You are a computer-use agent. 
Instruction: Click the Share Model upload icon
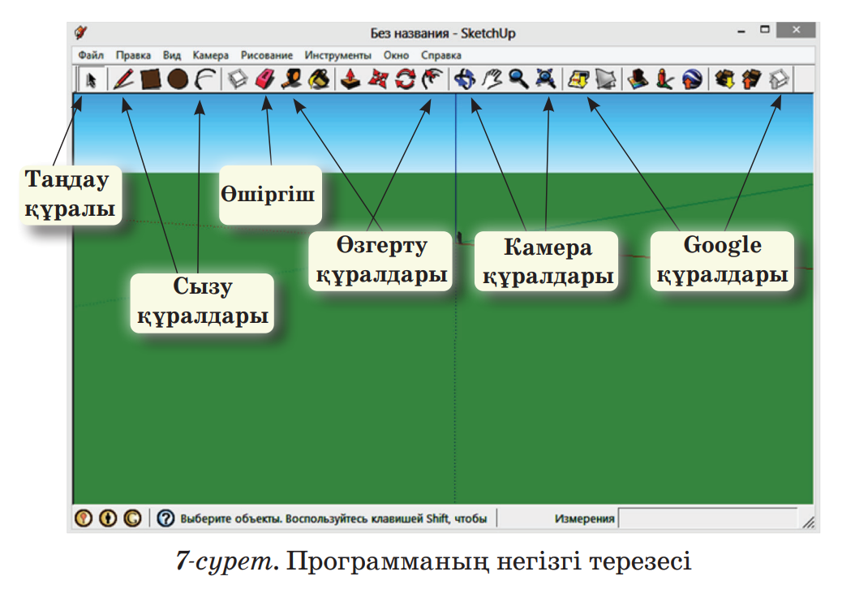[751, 80]
